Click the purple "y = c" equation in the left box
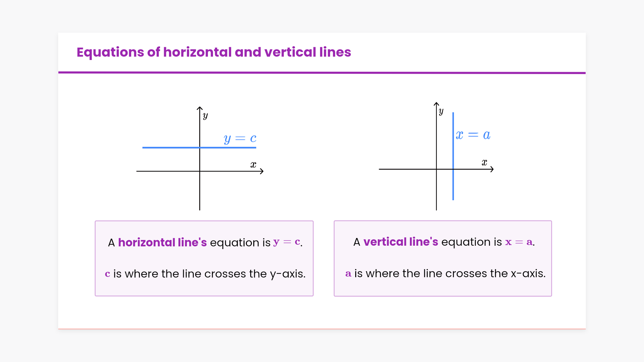This screenshot has width=644, height=362. tap(287, 242)
